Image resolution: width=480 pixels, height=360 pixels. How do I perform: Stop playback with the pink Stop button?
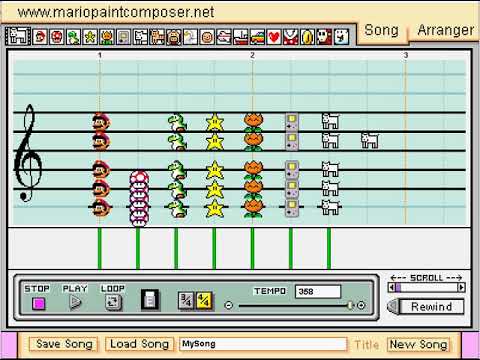point(38,303)
